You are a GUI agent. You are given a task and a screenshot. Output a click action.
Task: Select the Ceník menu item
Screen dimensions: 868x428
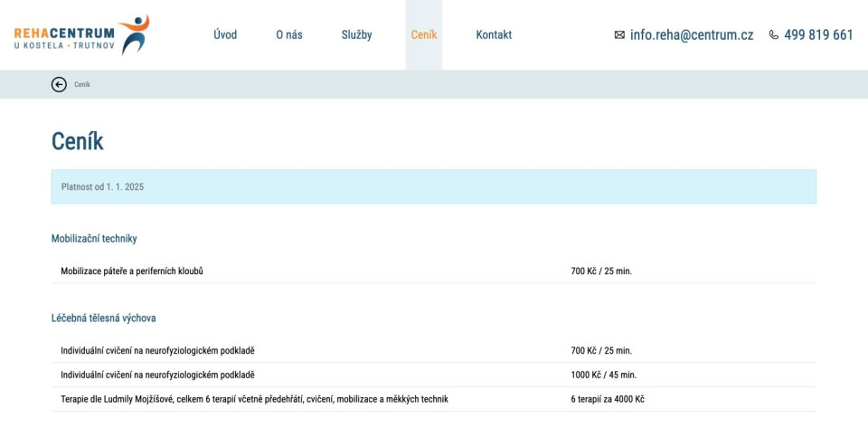point(424,35)
